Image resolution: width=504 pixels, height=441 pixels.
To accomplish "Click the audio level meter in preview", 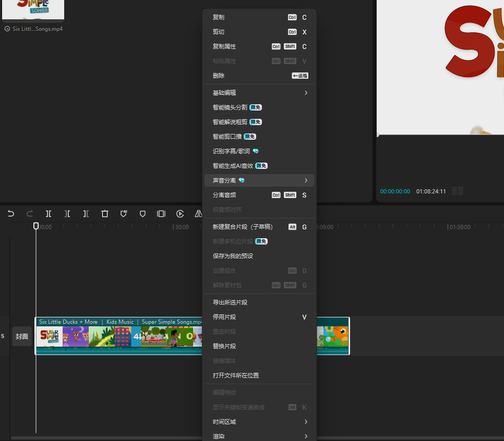I will (x=458, y=191).
